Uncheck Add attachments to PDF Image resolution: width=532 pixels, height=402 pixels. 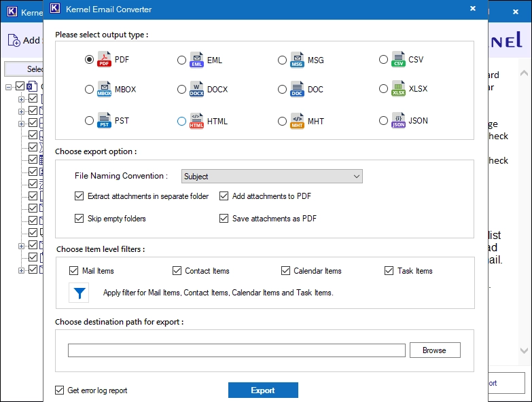tap(224, 196)
